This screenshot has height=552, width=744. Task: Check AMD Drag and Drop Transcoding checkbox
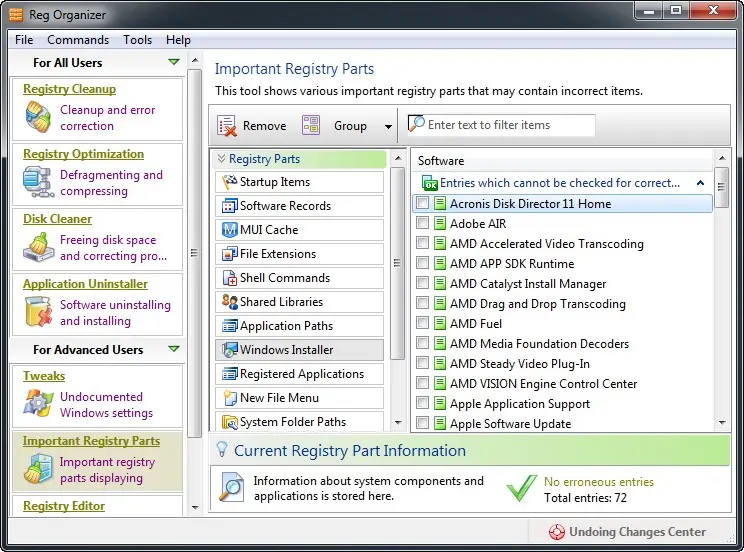pyautogui.click(x=422, y=303)
